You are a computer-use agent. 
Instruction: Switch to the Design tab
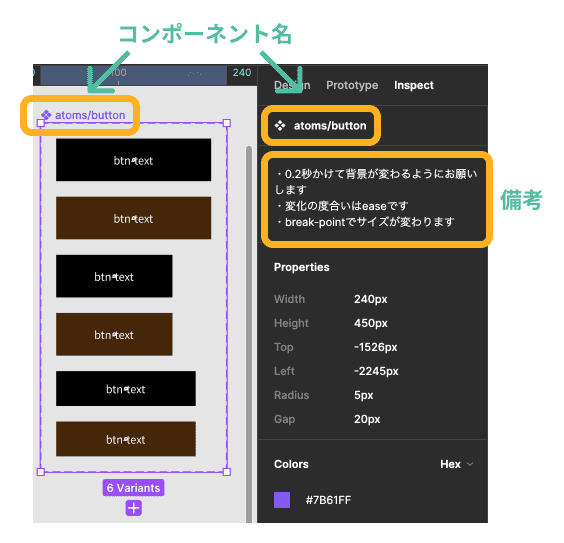pyautogui.click(x=292, y=85)
